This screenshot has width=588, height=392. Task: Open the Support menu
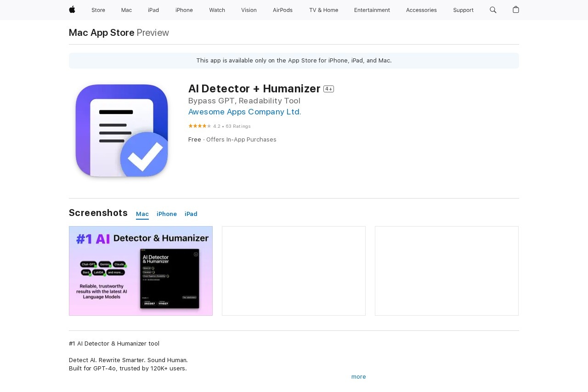point(463,10)
